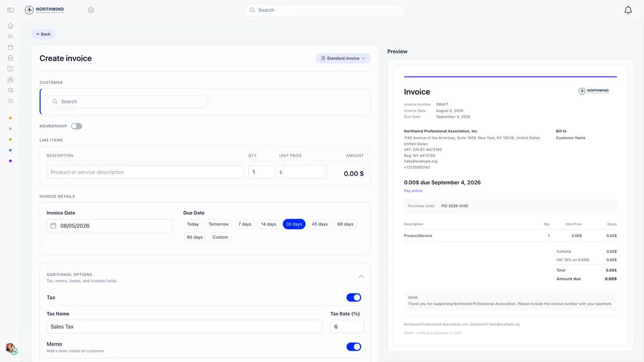644x362 pixels.
Task: Click the Northwind logo
Action: tap(45, 10)
